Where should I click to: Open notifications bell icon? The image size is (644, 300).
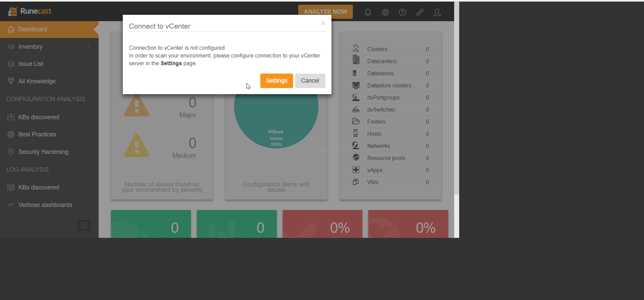(368, 12)
